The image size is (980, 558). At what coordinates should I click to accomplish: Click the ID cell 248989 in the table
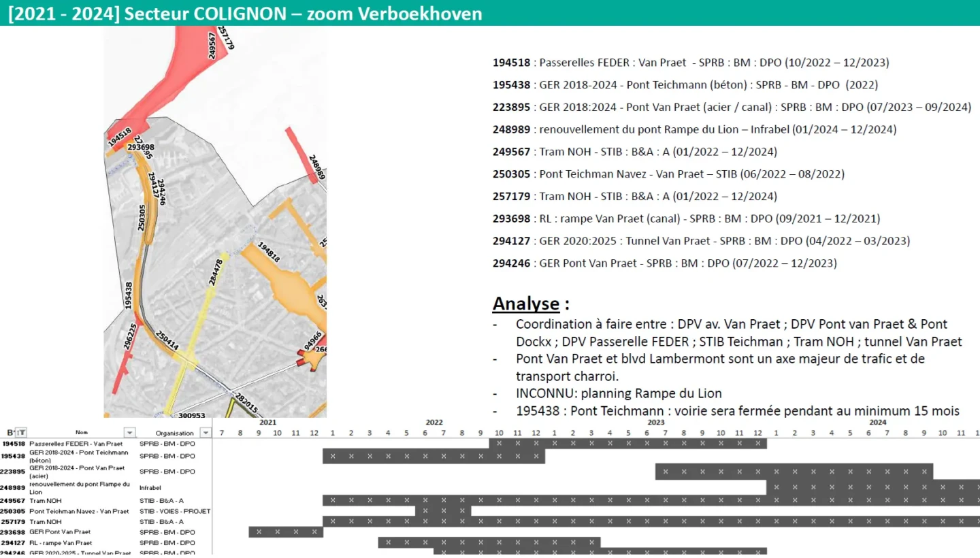(x=14, y=488)
